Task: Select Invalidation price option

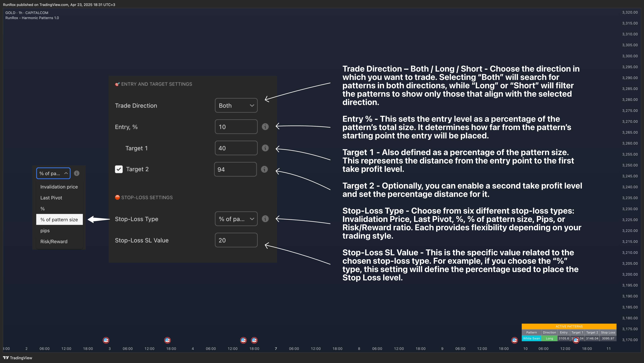Action: (x=59, y=187)
